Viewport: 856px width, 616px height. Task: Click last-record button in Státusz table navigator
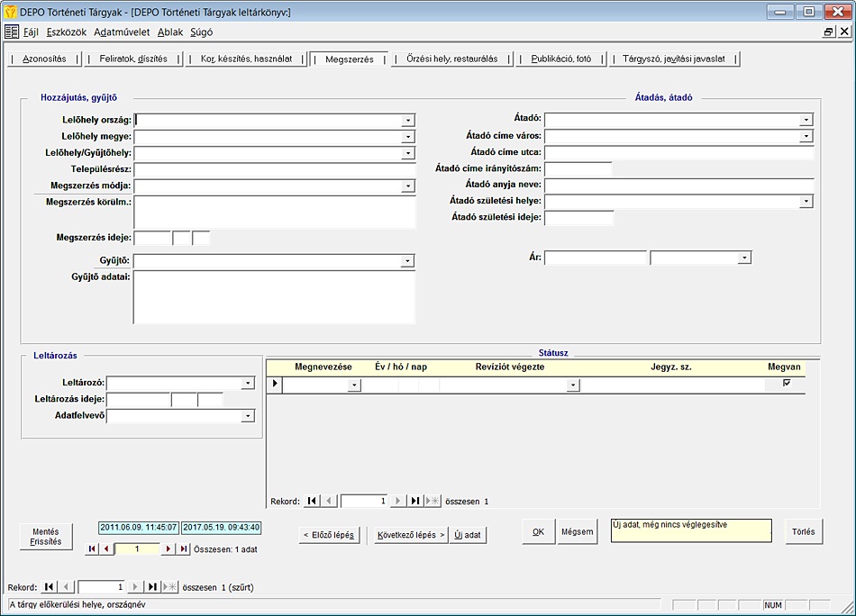414,501
